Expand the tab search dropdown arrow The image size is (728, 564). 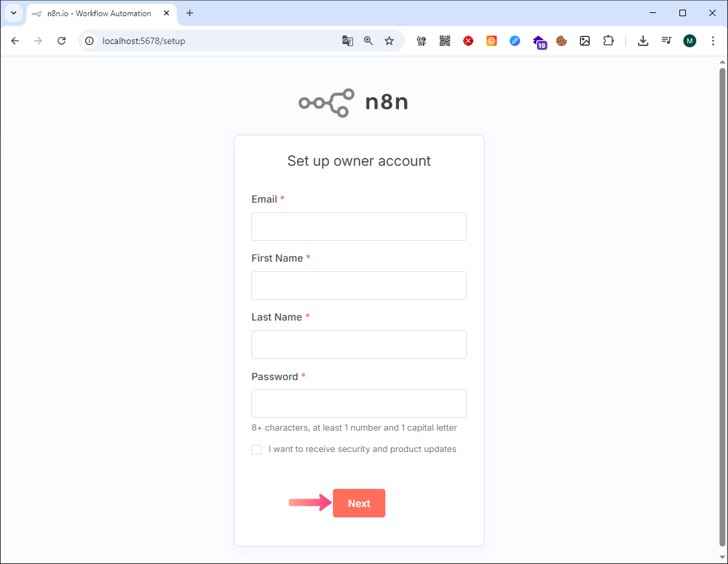coord(14,13)
